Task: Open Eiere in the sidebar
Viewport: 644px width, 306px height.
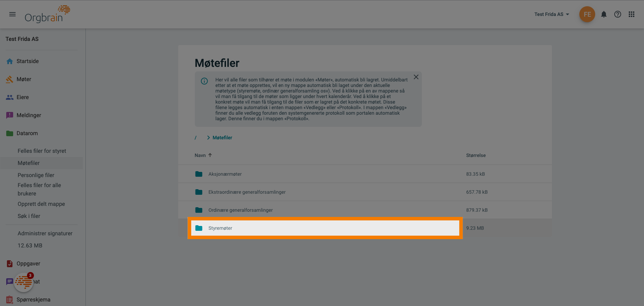Action: click(23, 97)
